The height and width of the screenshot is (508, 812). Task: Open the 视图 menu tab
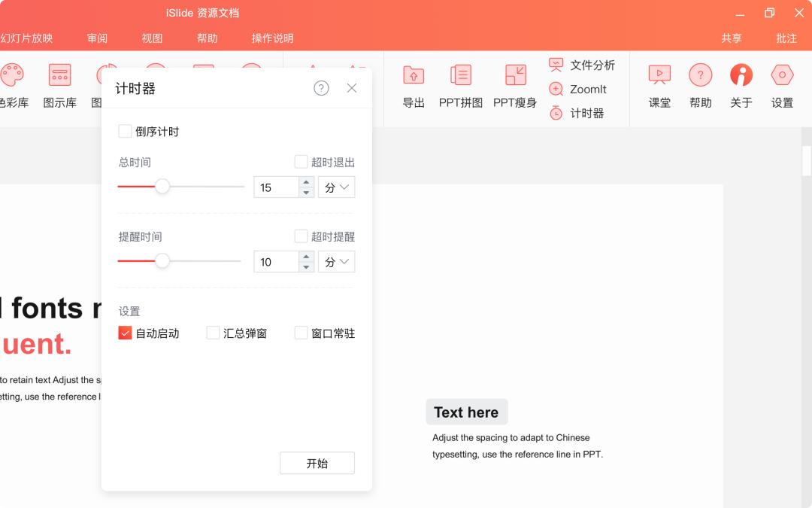click(x=152, y=38)
